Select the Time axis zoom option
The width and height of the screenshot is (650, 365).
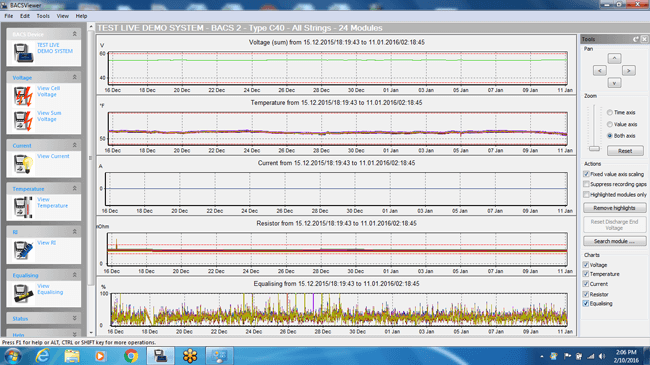[x=610, y=112]
